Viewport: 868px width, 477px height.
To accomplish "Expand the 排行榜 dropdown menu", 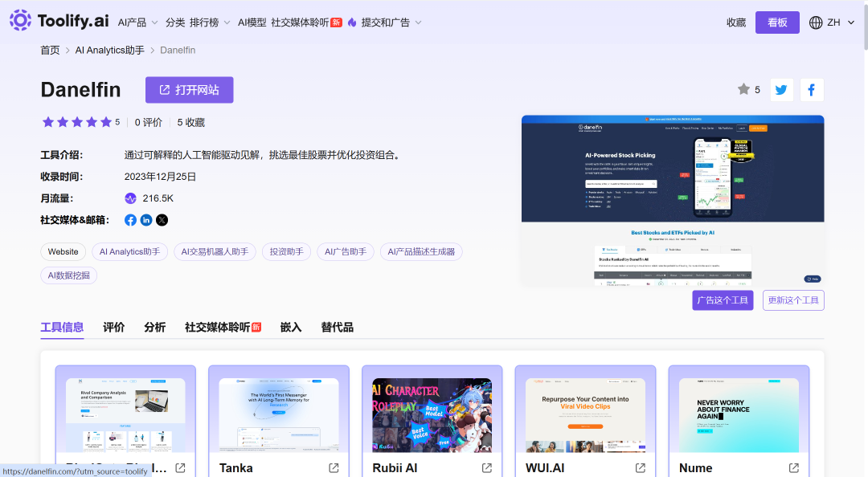I will [210, 22].
